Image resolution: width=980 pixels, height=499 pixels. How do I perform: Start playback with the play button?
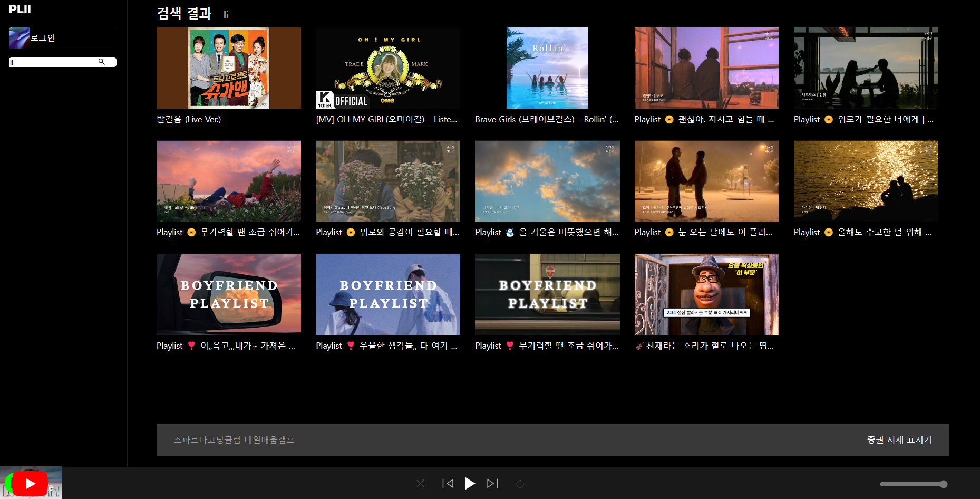[470, 484]
